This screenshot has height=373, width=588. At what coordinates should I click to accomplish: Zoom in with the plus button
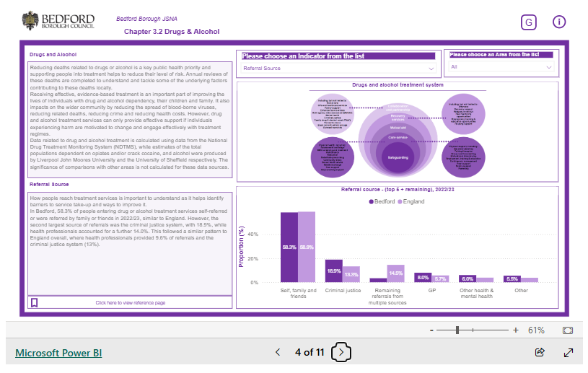click(x=516, y=330)
